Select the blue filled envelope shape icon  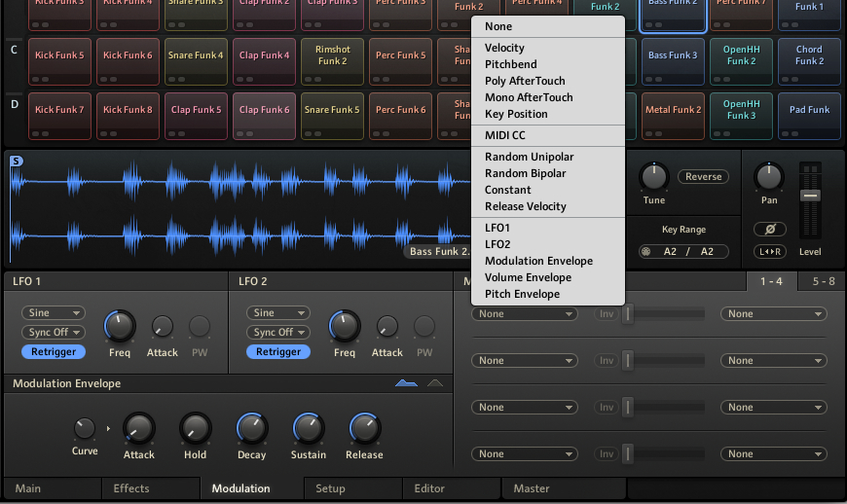[x=406, y=383]
